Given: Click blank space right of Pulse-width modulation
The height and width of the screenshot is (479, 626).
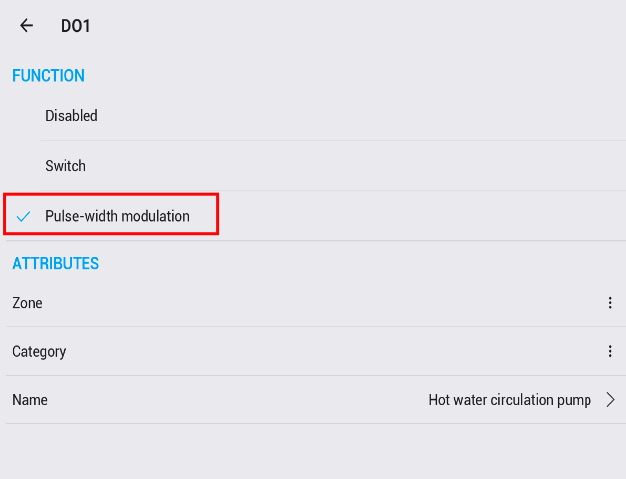Looking at the screenshot, I should coord(420,216).
